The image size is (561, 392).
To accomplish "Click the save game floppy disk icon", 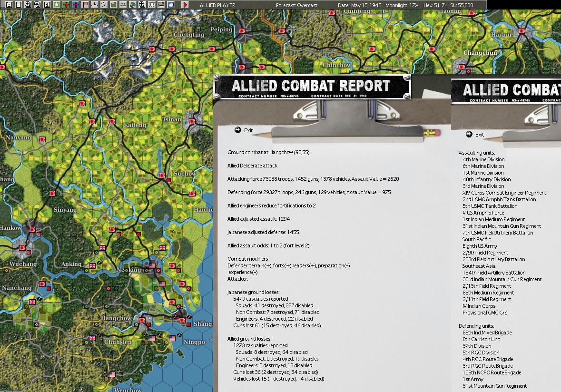I will click(x=9, y=5).
